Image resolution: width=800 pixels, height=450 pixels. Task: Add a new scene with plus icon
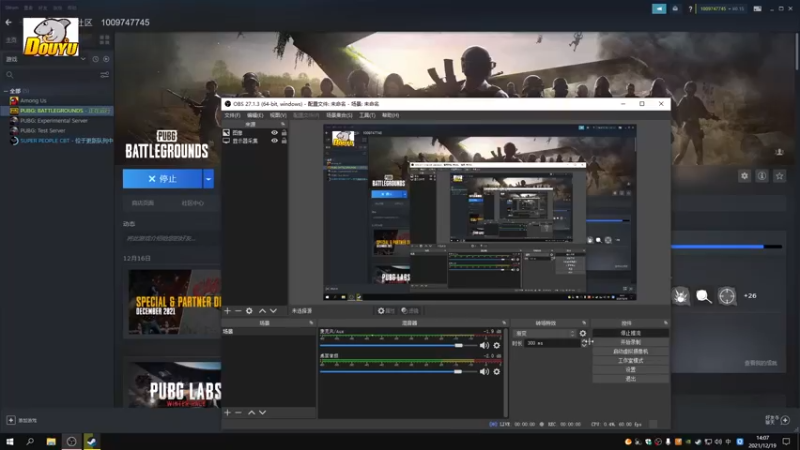pos(227,412)
